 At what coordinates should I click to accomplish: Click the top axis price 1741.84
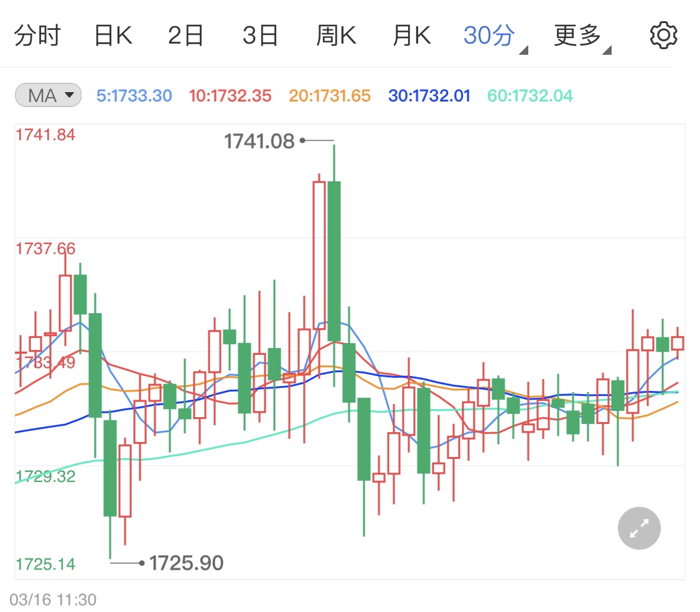(45, 134)
